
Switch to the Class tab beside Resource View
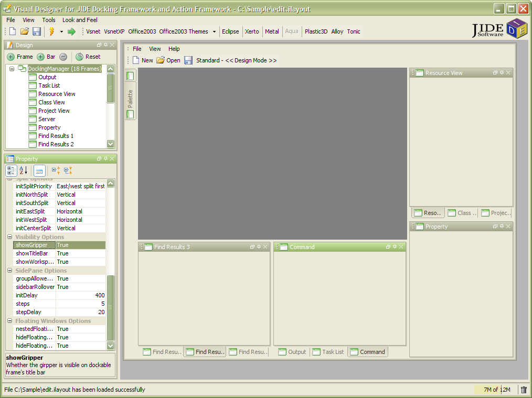click(x=462, y=213)
